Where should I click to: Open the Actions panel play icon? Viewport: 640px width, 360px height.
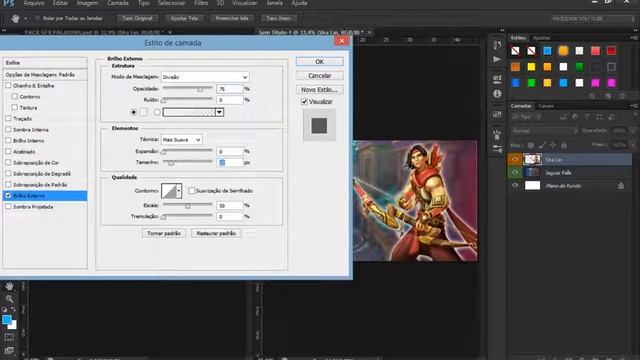tap(497, 60)
